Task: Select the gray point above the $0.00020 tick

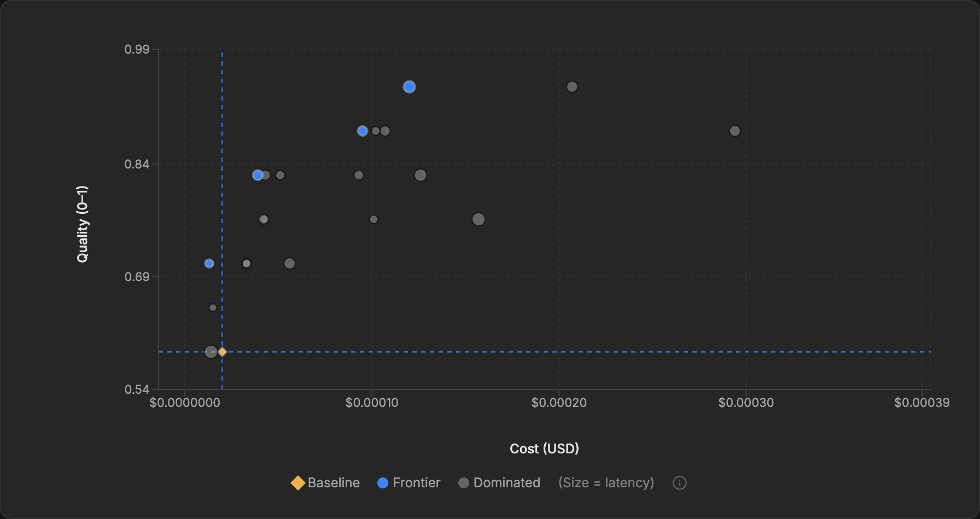Action: pyautogui.click(x=571, y=86)
